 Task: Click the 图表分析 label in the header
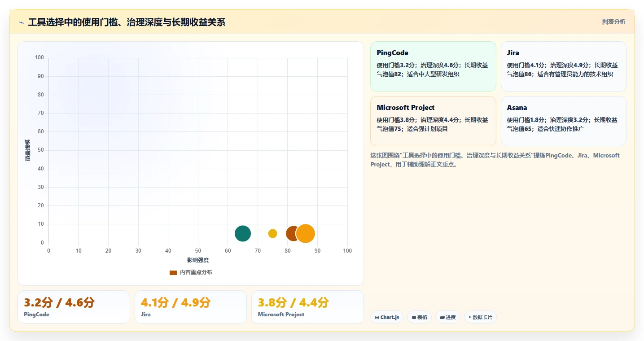pyautogui.click(x=613, y=22)
